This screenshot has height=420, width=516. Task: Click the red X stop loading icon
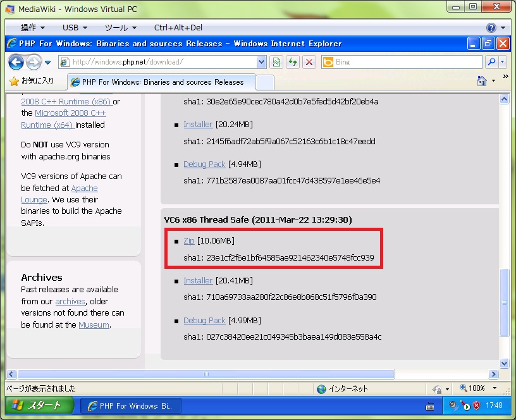tap(309, 62)
